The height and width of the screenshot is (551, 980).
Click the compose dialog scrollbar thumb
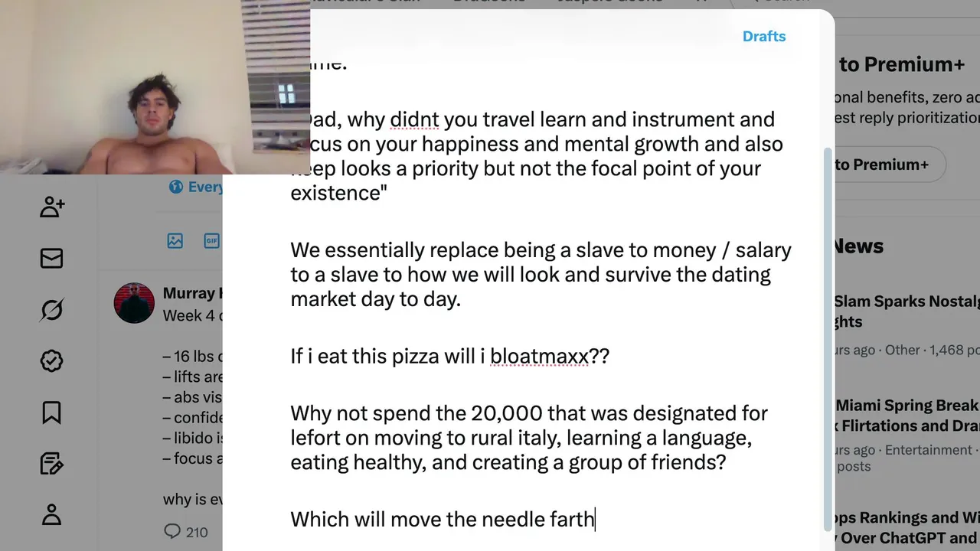tap(826, 337)
